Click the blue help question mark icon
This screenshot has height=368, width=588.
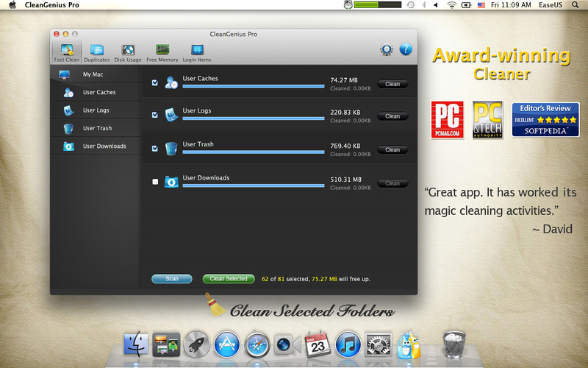406,49
